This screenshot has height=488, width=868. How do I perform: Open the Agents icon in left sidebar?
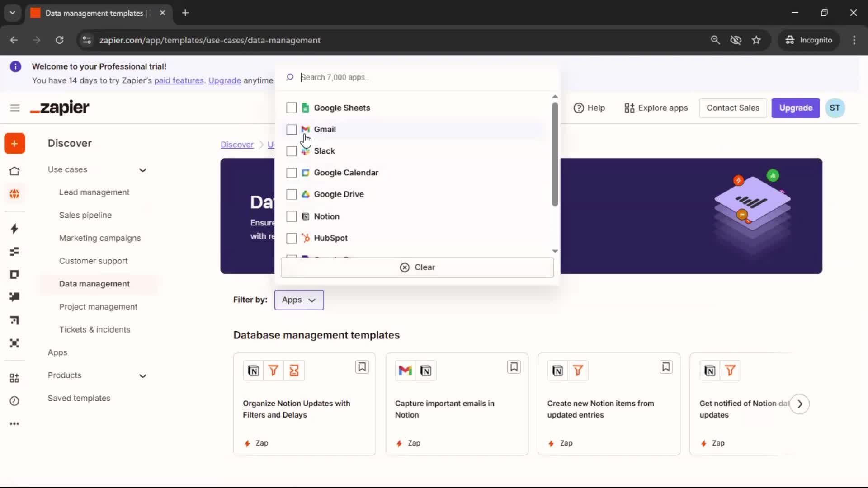(14, 343)
